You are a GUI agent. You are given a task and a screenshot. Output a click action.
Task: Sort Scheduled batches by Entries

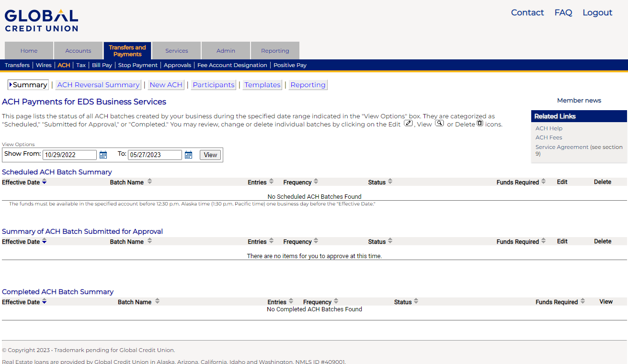[271, 182]
